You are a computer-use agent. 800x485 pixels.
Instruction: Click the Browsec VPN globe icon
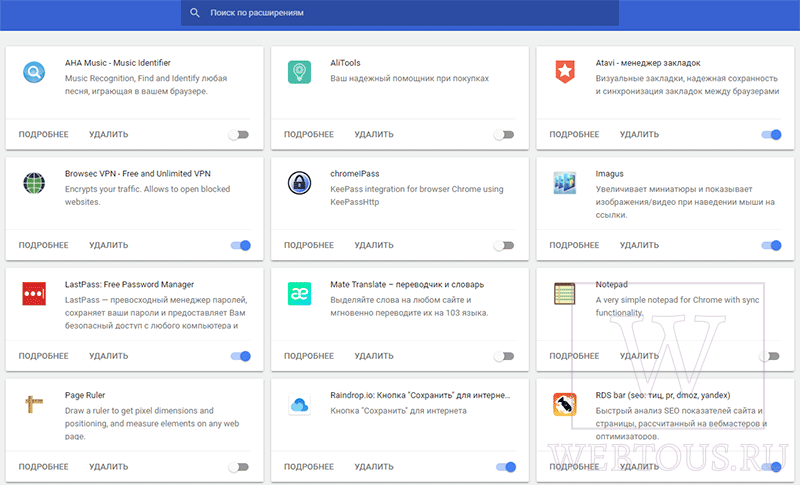[34, 183]
